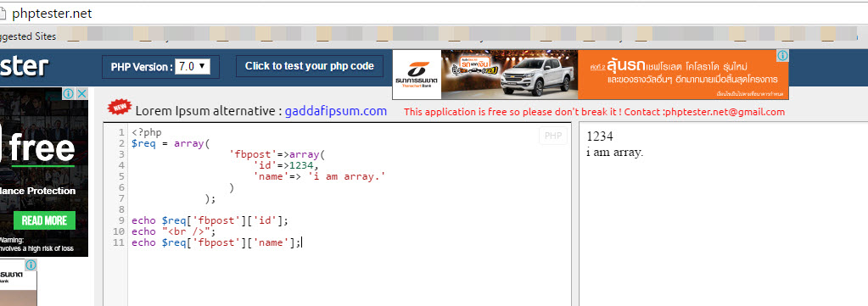Viewport: 868px width, 306px height.
Task: Click '$req = array(' code line
Action: (171, 144)
